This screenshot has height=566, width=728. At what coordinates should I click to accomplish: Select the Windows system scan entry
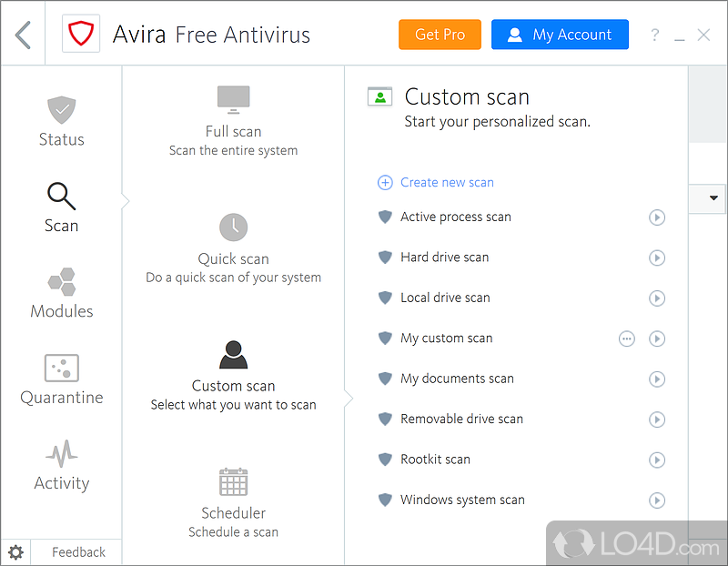pos(462,500)
